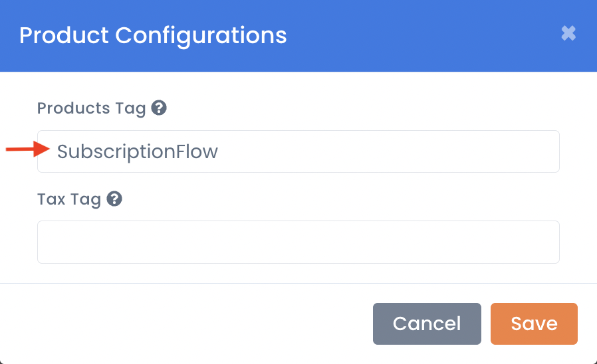Cancel the product configuration changes
This screenshot has height=364, width=597.
coord(427,323)
